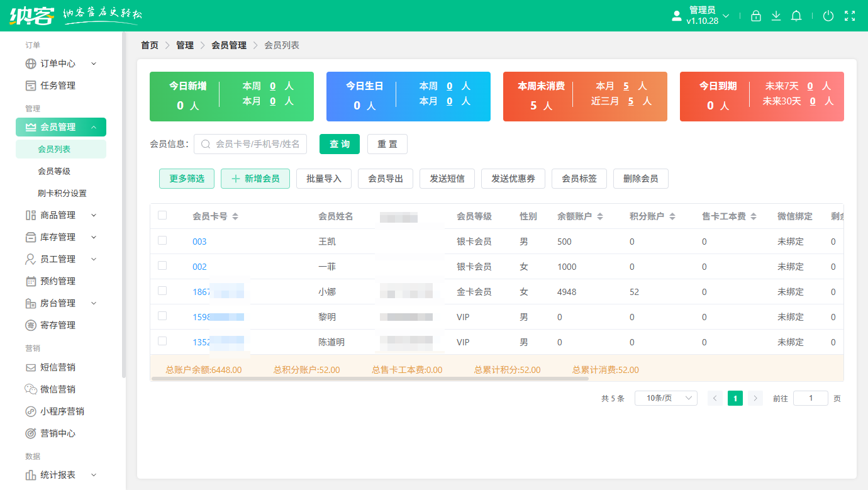
Task: Select the checkbox for member 王凯
Action: (162, 240)
